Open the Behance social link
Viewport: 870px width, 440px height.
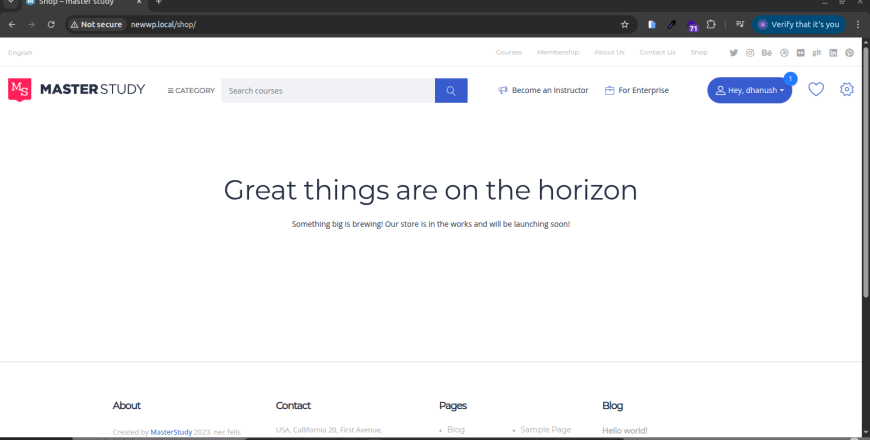pyautogui.click(x=767, y=53)
